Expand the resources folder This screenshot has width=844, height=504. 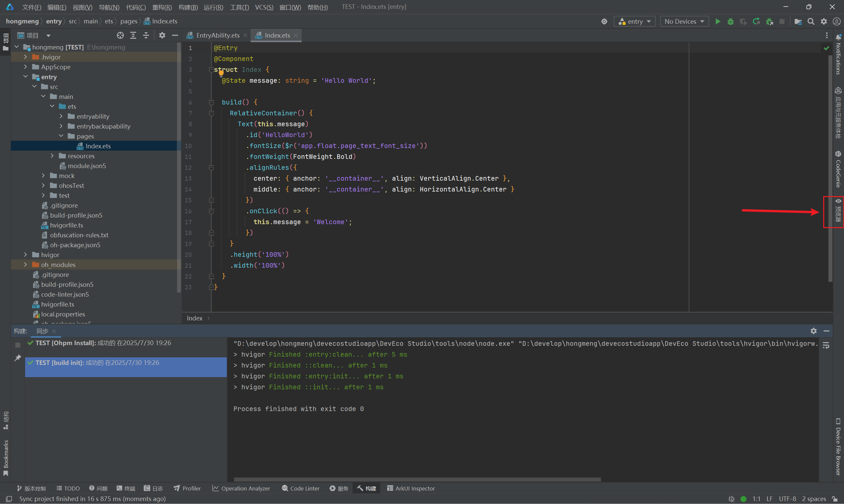click(x=52, y=156)
